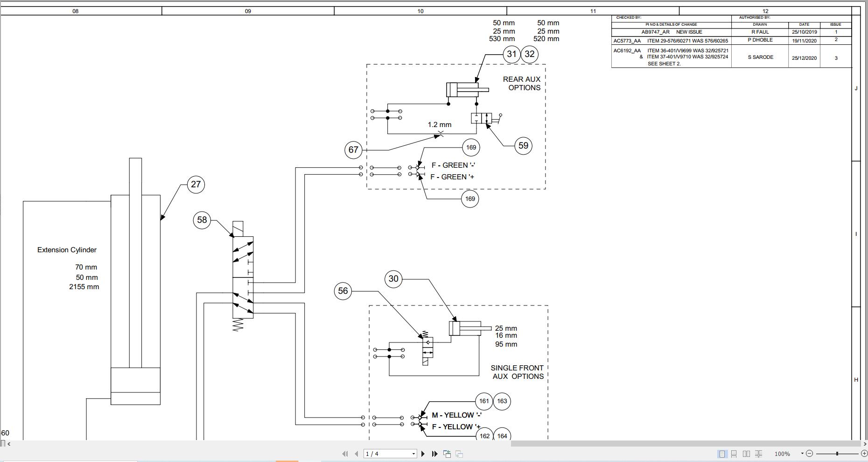Viewport: 868px width, 462px height.
Task: Click the next view icon
Action: [459, 454]
